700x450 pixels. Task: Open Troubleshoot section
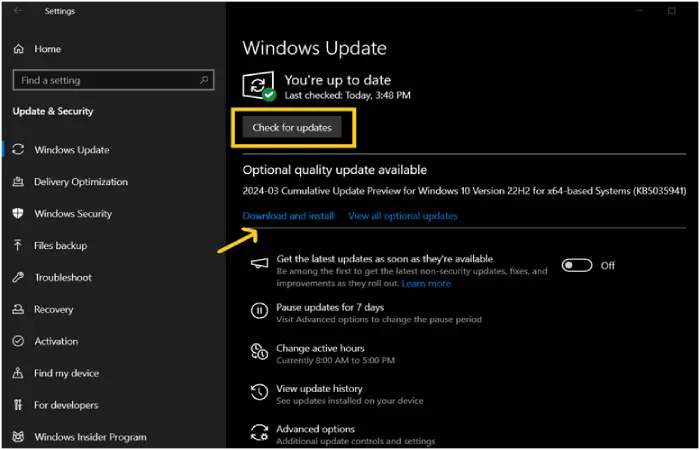[63, 278]
